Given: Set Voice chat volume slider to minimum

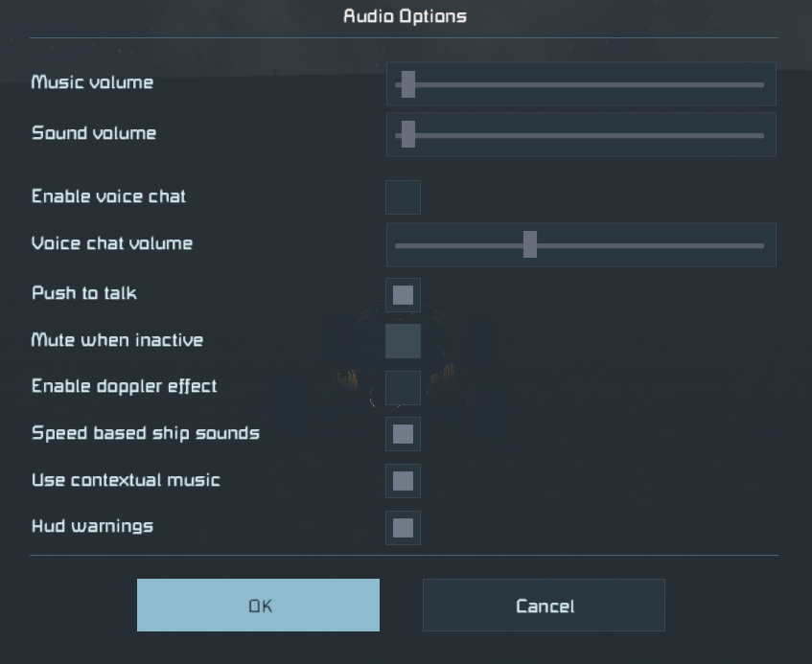Looking at the screenshot, I should click(397, 245).
